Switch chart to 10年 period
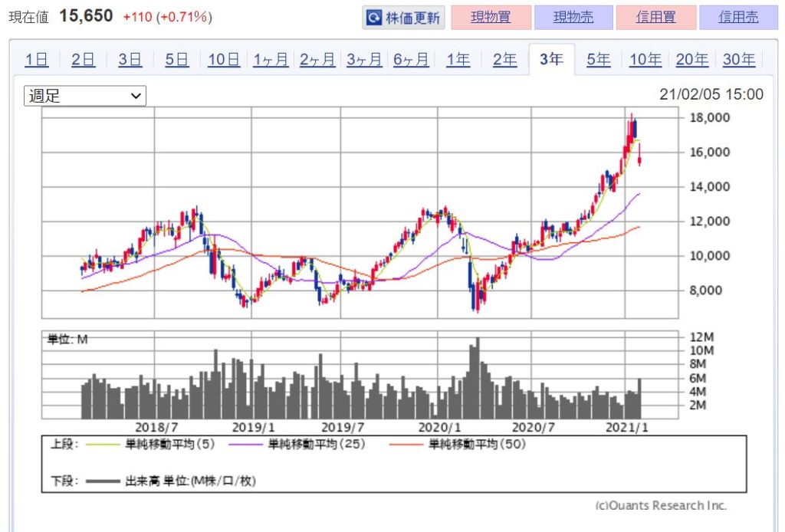 (645, 60)
